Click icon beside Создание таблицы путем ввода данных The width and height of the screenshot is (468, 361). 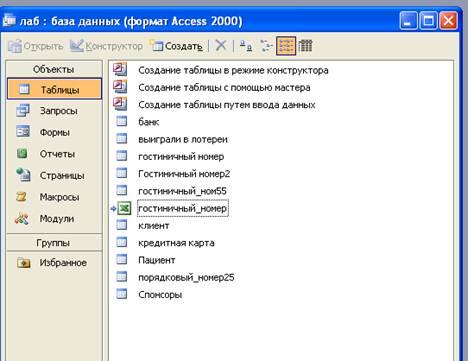[x=120, y=104]
